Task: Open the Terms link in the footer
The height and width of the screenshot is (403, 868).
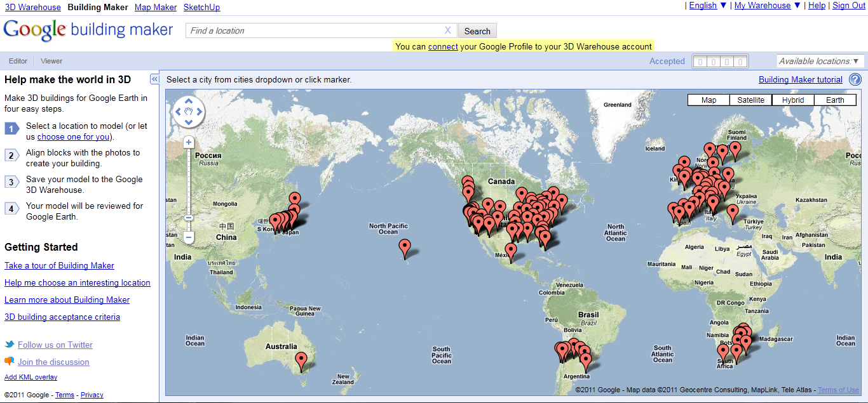Action: coord(65,395)
